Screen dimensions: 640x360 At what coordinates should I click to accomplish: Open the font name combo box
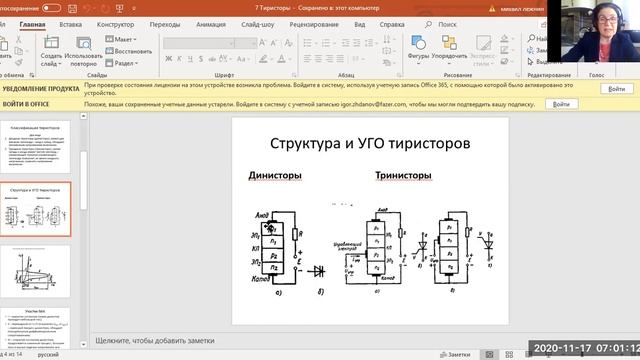[198, 43]
